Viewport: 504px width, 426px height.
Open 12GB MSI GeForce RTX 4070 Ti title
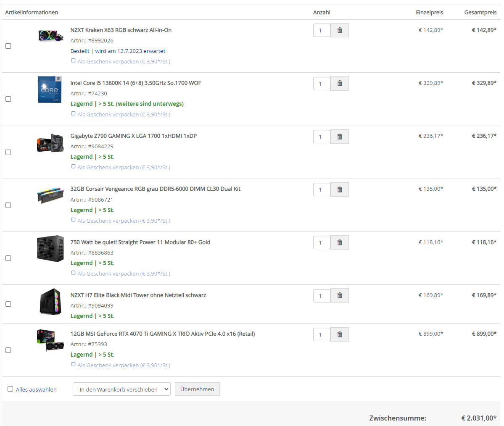click(x=163, y=334)
